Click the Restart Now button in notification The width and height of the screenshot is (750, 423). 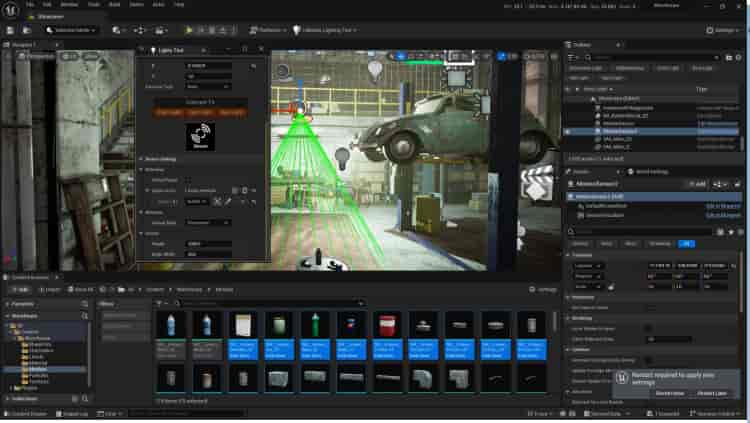point(669,393)
